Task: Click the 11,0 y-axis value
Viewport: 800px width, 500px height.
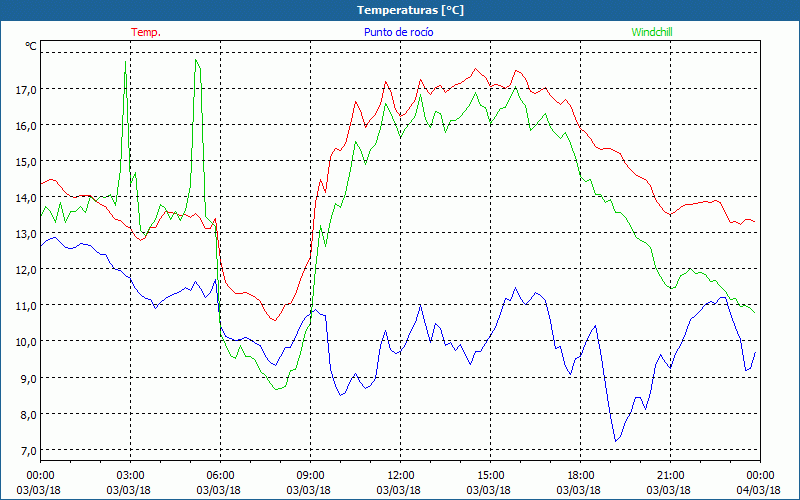Action: (x=27, y=306)
